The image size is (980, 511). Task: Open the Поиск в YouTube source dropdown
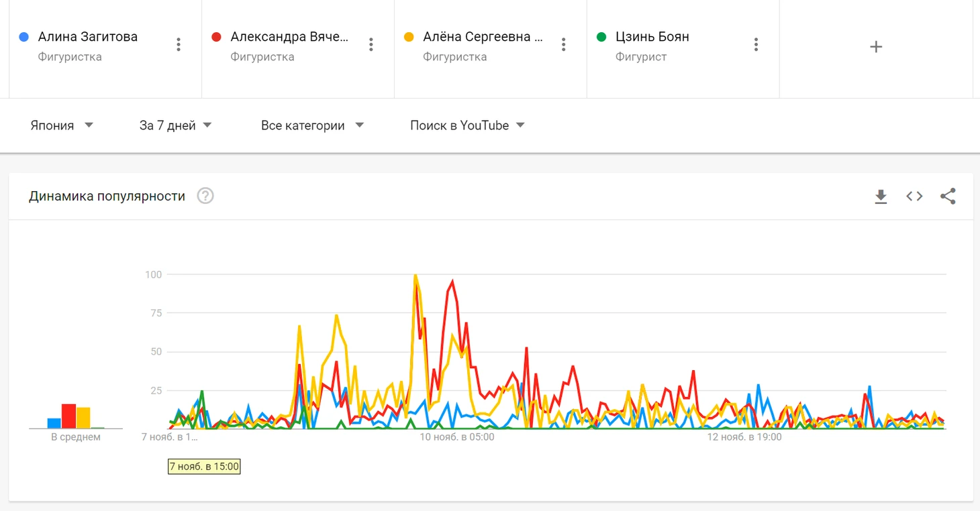tap(467, 125)
